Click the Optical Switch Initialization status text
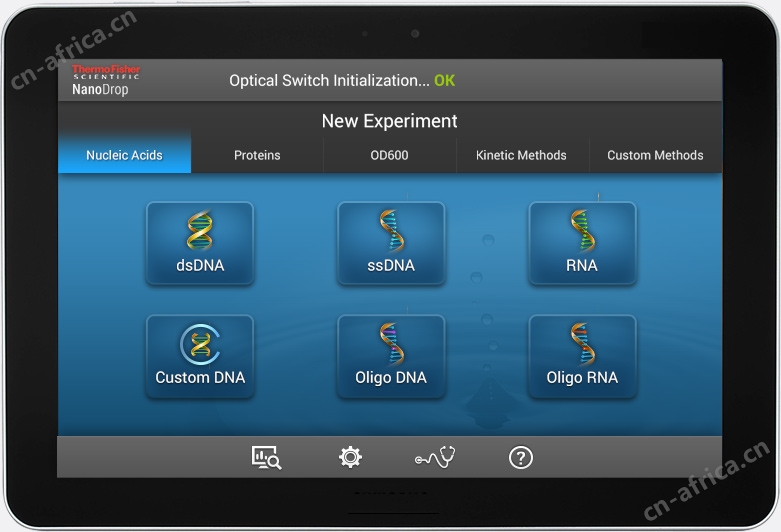 tap(342, 80)
